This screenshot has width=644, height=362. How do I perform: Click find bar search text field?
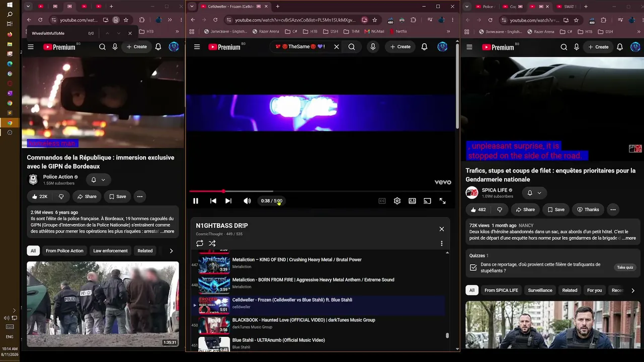[x=58, y=33]
